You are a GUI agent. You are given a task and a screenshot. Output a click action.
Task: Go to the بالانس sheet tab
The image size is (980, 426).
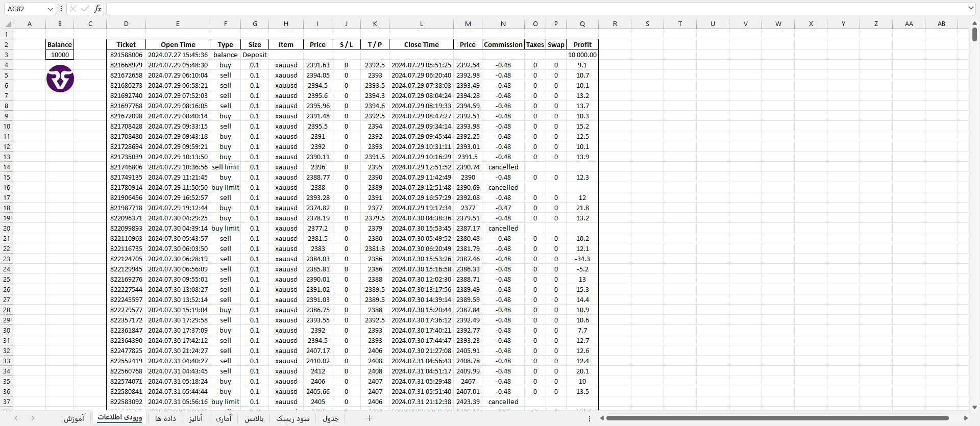point(254,418)
